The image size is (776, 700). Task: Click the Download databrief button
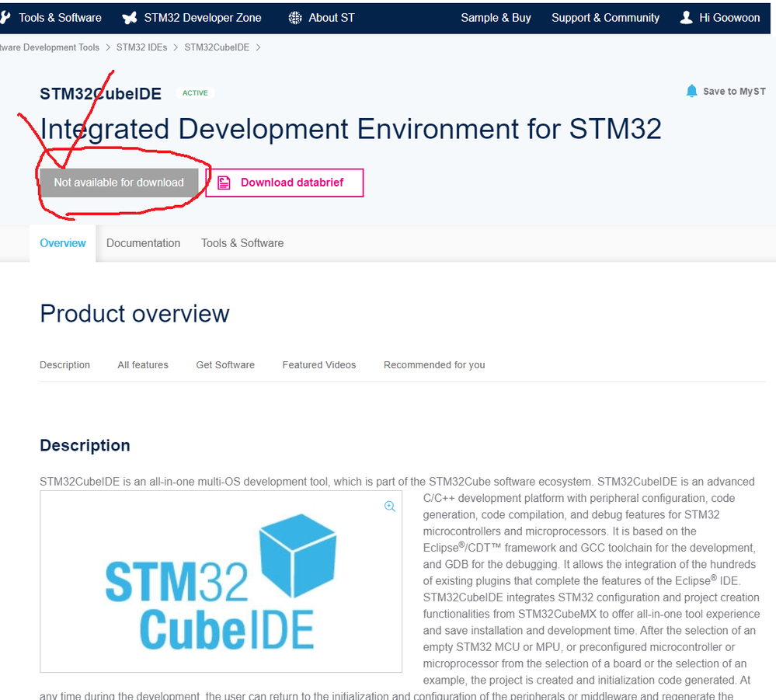[x=284, y=183]
